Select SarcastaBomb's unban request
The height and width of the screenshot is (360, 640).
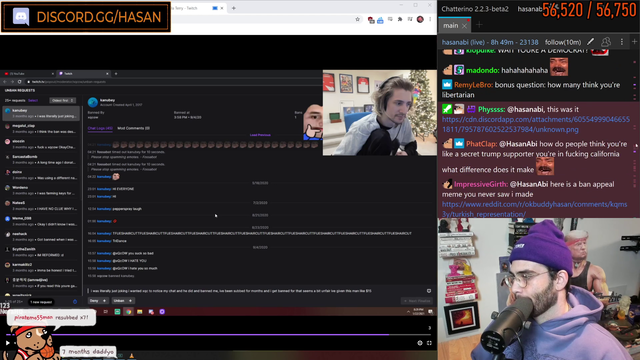click(41, 159)
